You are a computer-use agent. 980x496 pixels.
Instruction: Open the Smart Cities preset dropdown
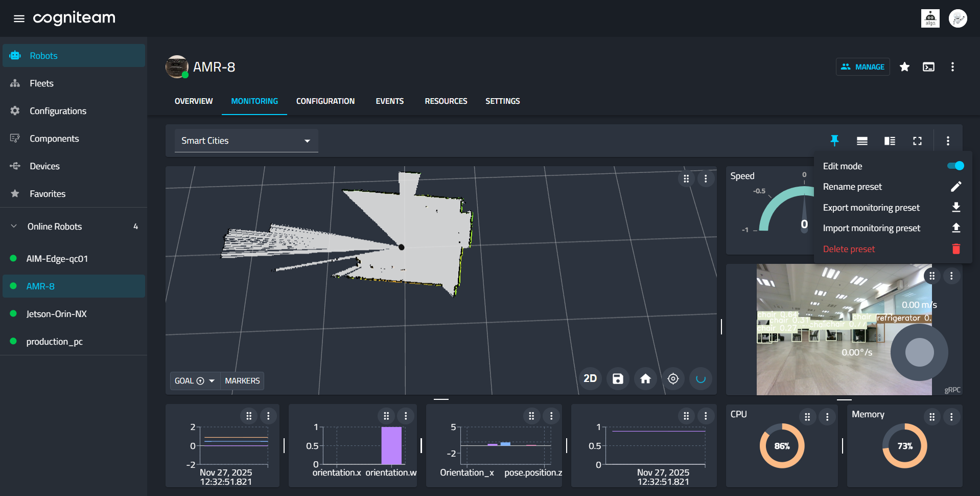click(x=246, y=141)
